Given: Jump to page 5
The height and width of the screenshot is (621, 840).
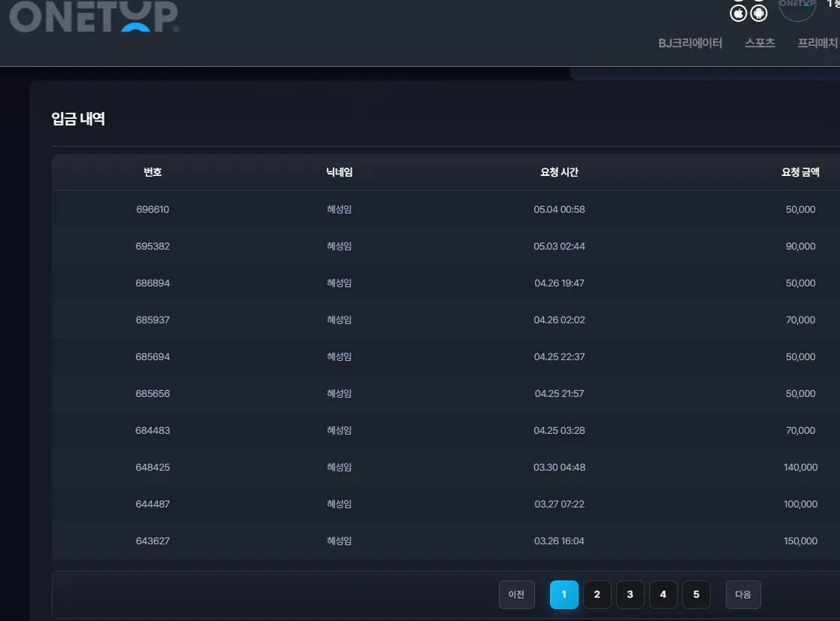Looking at the screenshot, I should (x=696, y=594).
